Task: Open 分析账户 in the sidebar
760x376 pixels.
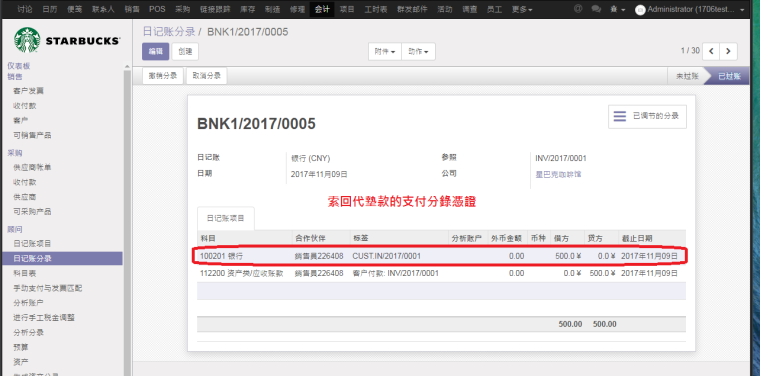Action: click(x=29, y=303)
